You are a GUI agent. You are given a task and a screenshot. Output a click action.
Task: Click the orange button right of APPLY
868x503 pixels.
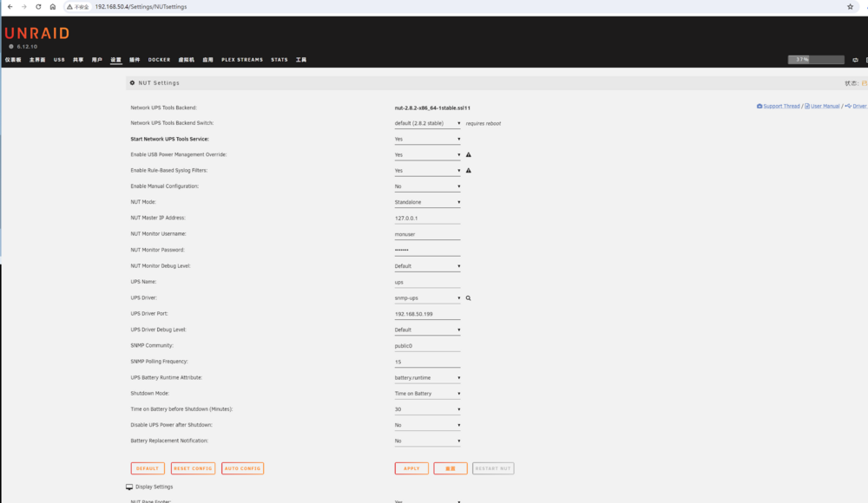tap(450, 468)
